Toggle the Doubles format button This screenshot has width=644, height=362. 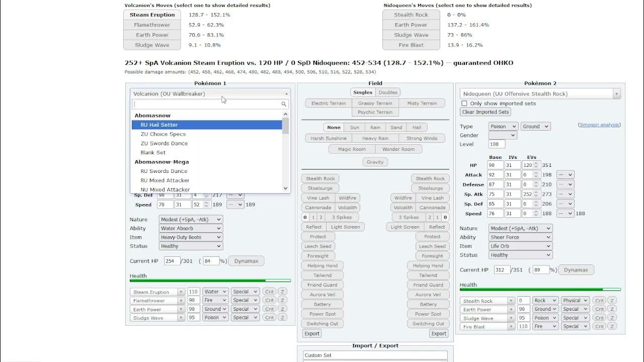coord(388,93)
